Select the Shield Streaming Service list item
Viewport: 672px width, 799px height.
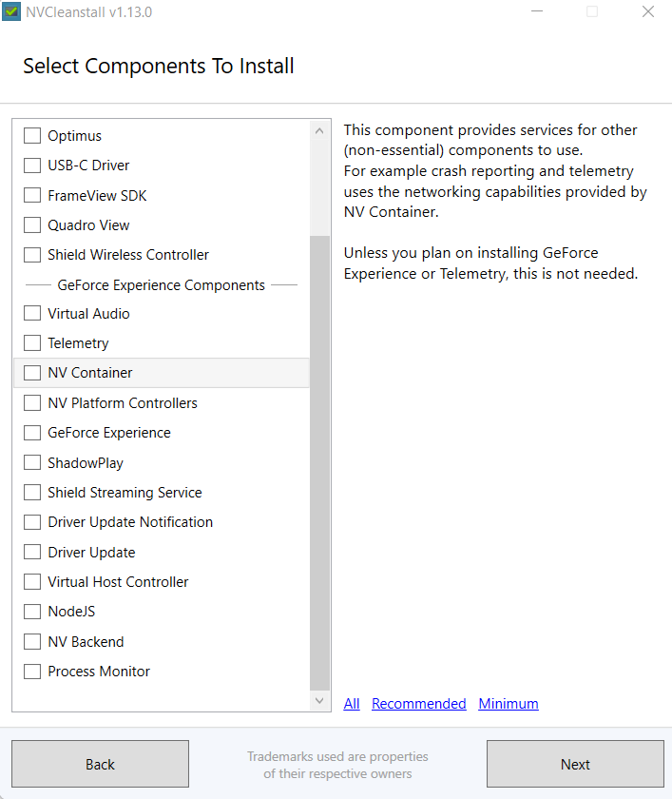[x=125, y=493]
